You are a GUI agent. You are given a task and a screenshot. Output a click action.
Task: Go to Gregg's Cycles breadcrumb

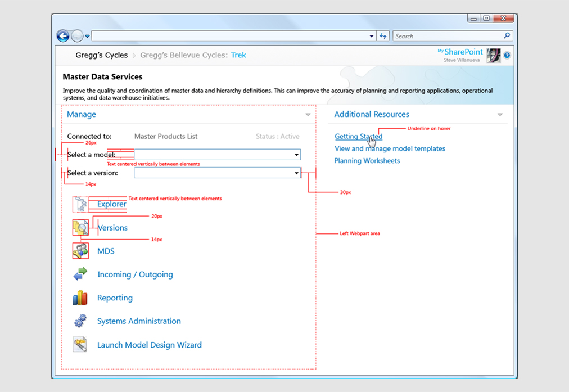tap(102, 55)
